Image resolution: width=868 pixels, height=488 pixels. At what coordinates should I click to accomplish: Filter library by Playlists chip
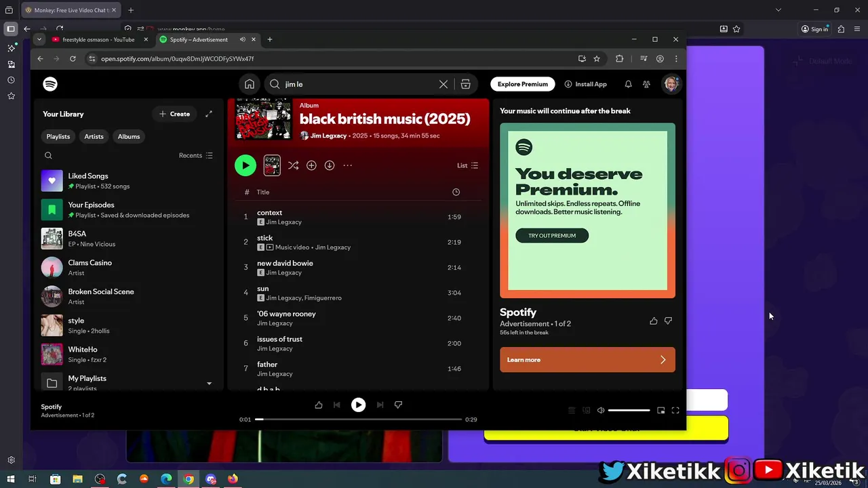[58, 136]
